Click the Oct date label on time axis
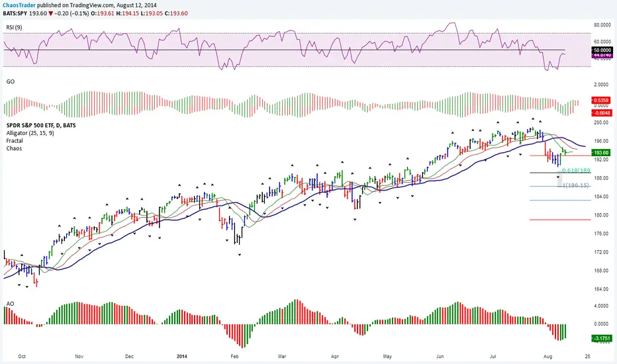 pos(22,357)
